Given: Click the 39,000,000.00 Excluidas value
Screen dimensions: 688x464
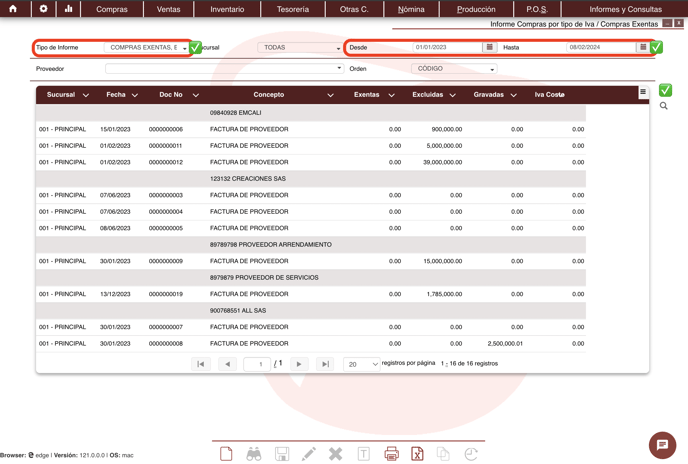Looking at the screenshot, I should pyautogui.click(x=442, y=162).
